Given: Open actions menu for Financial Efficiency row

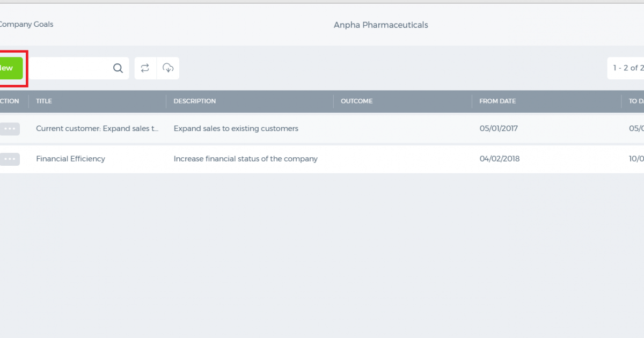Looking at the screenshot, I should click(x=10, y=159).
